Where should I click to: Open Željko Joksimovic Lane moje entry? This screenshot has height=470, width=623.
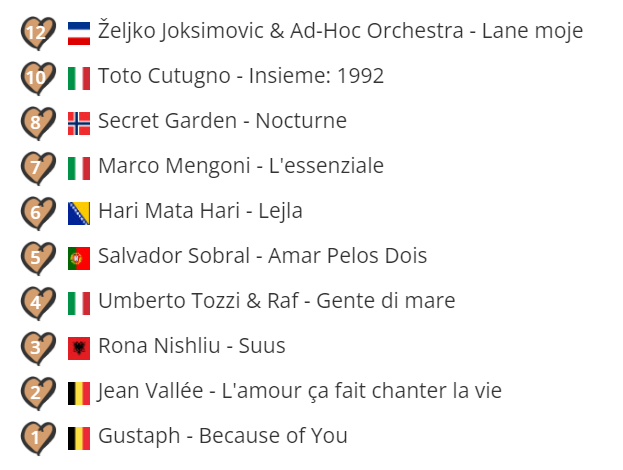pos(341,31)
